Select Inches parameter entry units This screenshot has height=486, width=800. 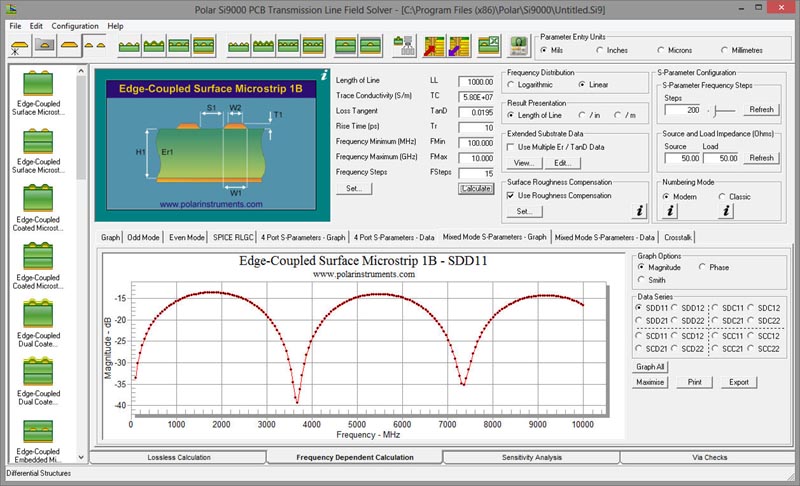point(612,50)
